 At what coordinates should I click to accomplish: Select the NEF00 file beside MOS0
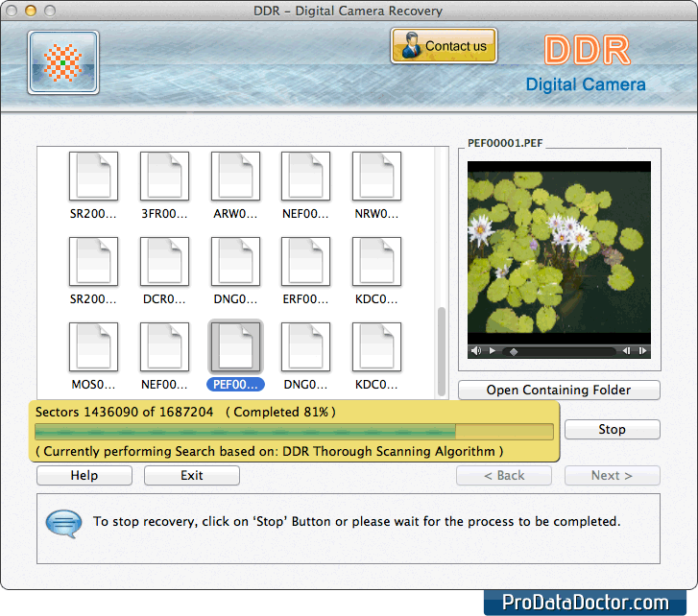[164, 347]
